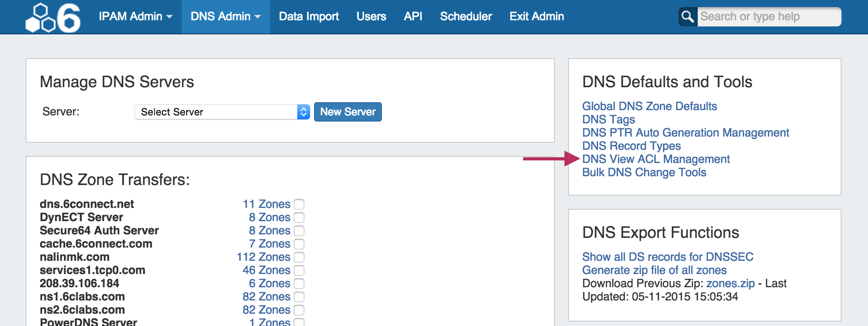Open Global DNS Zone Defaults

pos(649,106)
